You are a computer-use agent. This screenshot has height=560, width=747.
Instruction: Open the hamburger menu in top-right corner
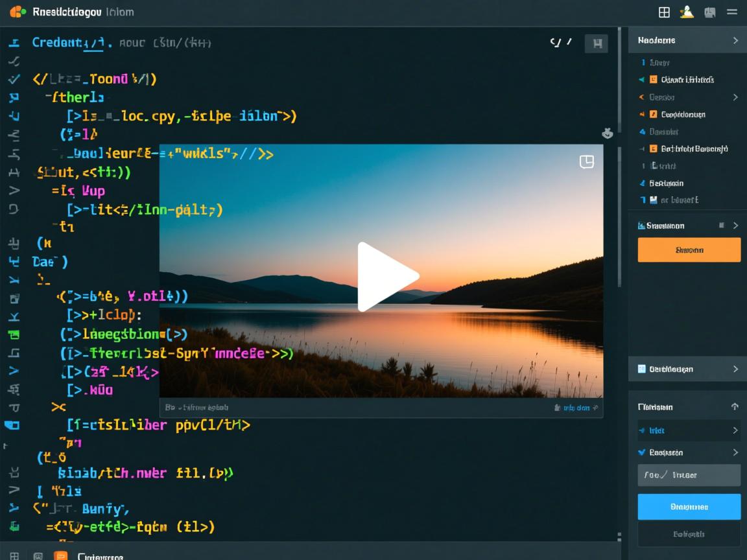(733, 12)
